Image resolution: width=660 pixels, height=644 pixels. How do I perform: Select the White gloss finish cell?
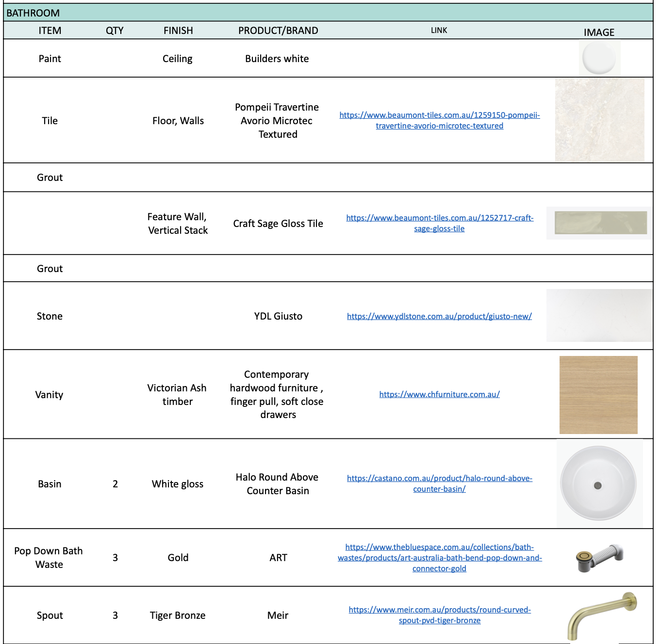pos(178,484)
